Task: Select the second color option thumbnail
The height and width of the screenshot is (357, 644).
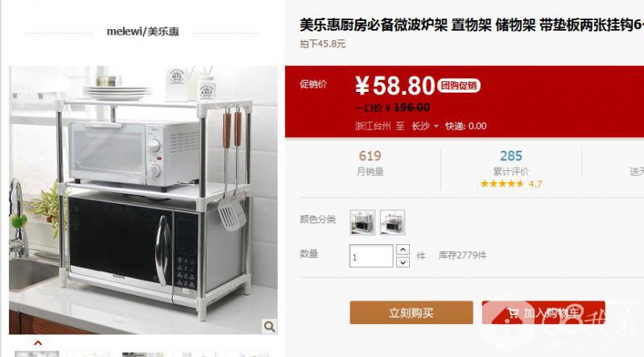Action: click(x=392, y=222)
